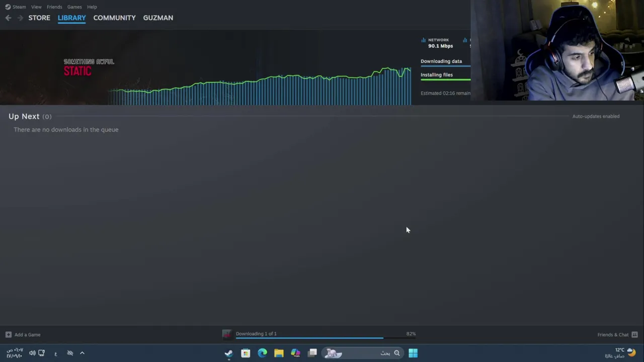Click the taskbar clock and date

point(14,353)
